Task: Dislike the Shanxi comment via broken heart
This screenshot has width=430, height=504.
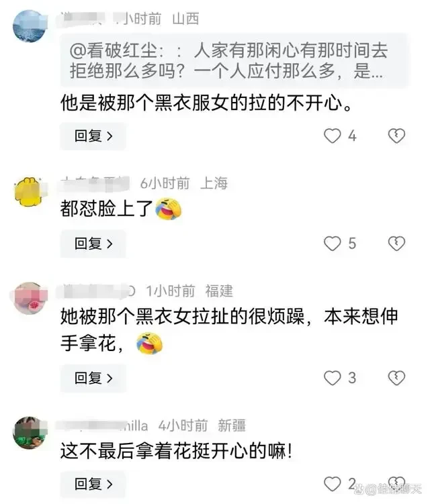Action: [x=396, y=136]
